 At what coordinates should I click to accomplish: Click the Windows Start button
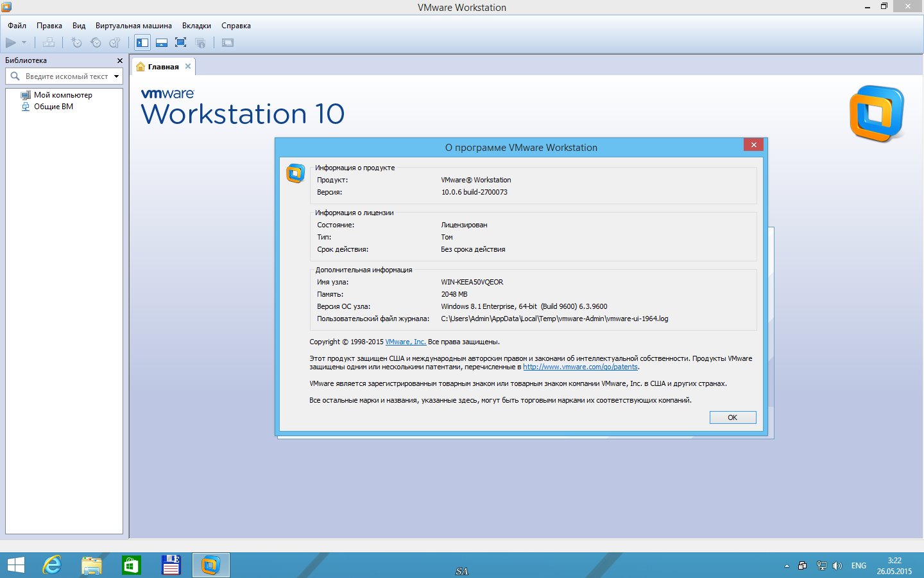(15, 565)
